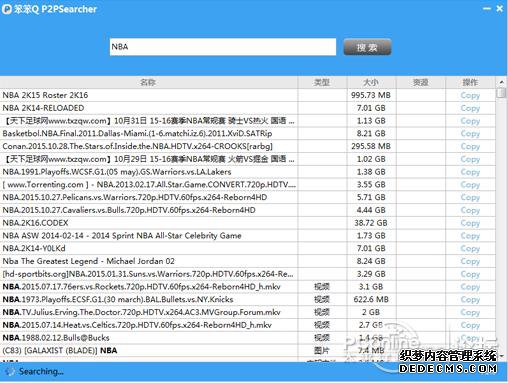508x383 pixels.
Task: Sort results by 类型 column header
Action: [322, 82]
